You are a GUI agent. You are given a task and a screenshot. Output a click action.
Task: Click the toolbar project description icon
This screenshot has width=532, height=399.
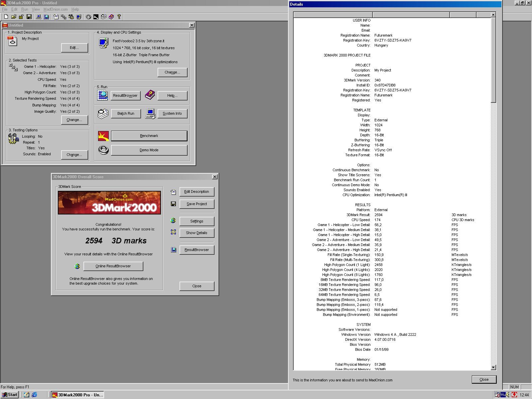click(x=56, y=17)
